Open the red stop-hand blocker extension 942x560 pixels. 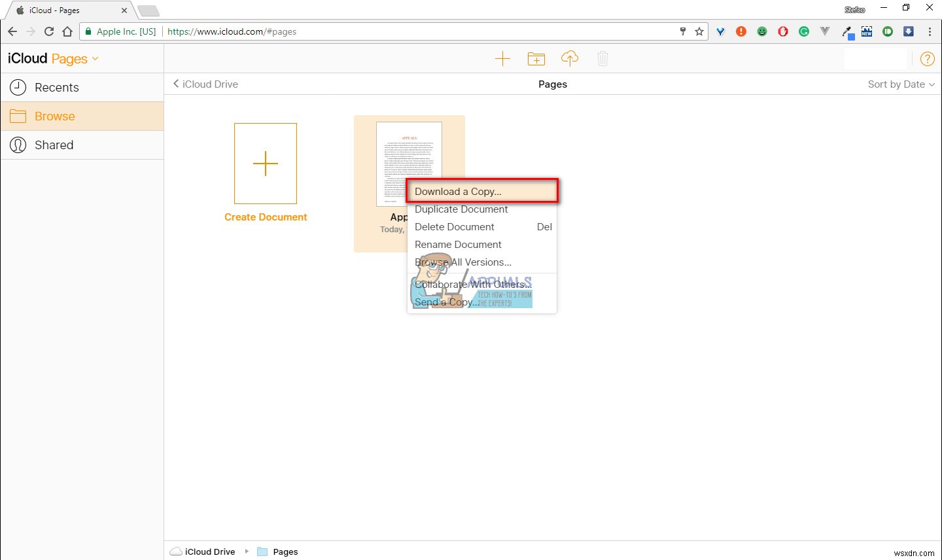tap(783, 31)
